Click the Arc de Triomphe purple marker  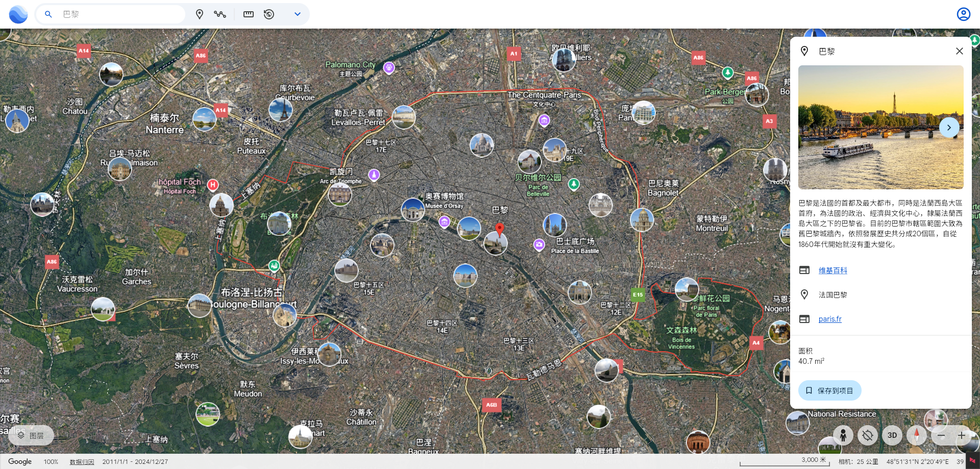click(x=374, y=175)
